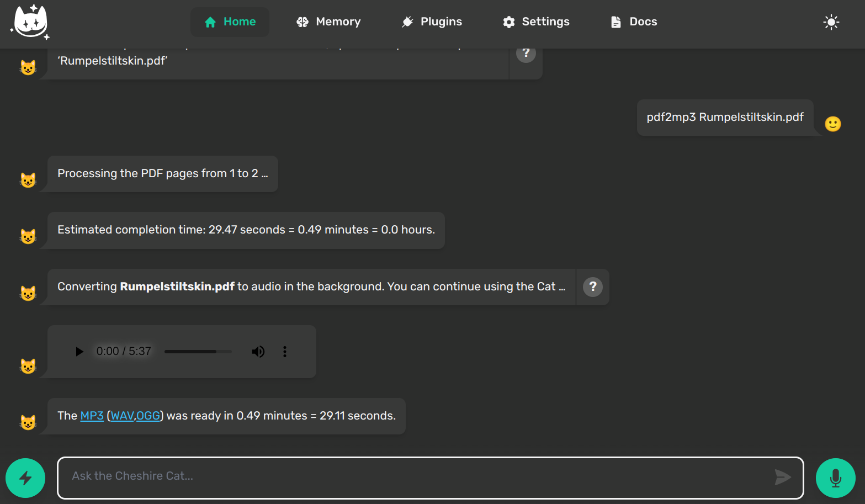Show why for the Converting Rumpelstiltskin.pdf message
Viewport: 865px width, 504px height.
593,287
